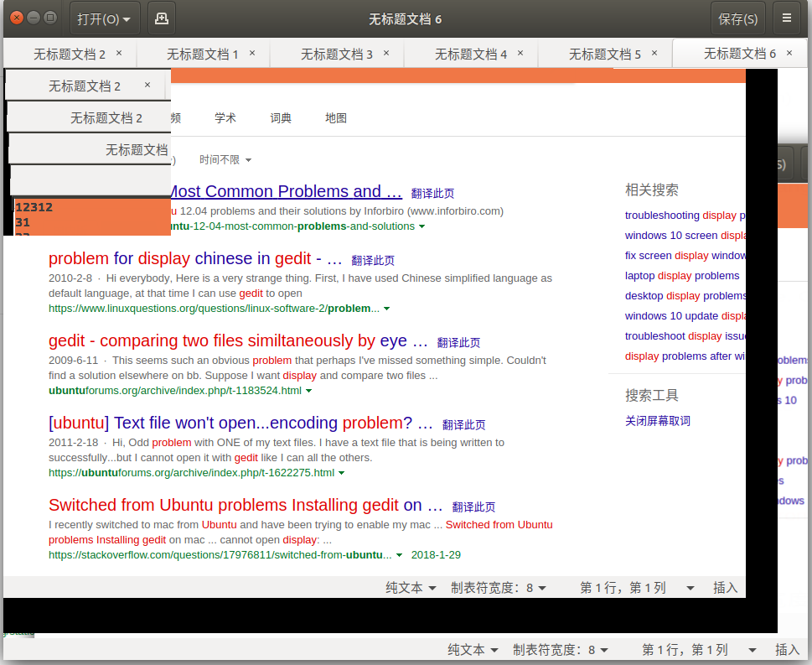This screenshot has height=665, width=812.
Task: Open 'gedit - comparing two files' result
Action: pos(238,340)
